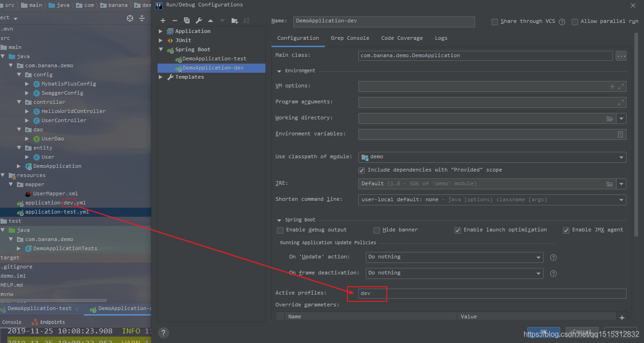Expand JUnit configuration node
The width and height of the screenshot is (644, 343).
tap(161, 40)
